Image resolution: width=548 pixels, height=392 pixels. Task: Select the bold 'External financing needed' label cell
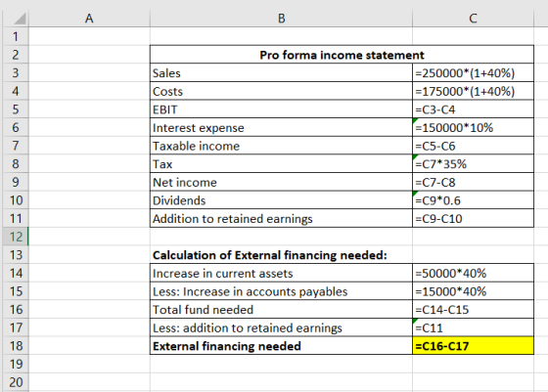(x=282, y=346)
